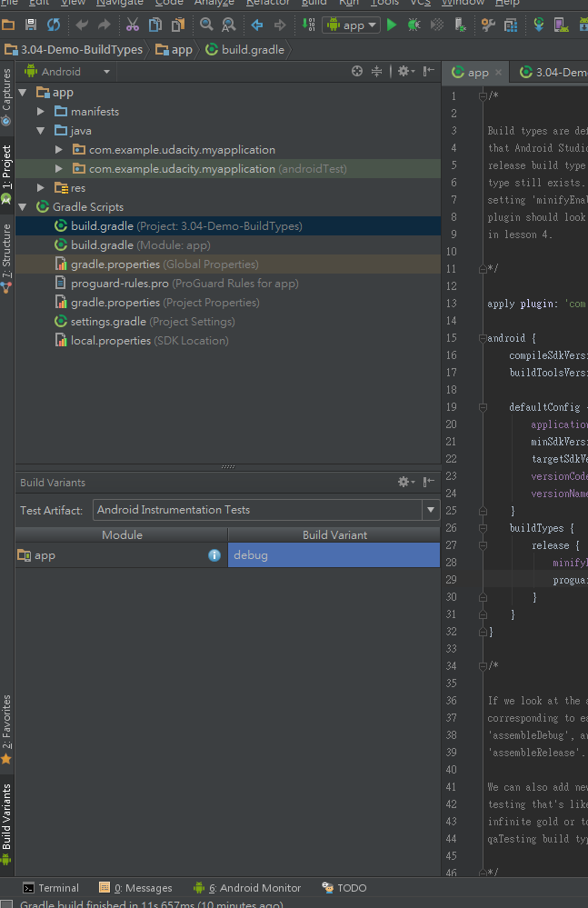The image size is (588, 908).
Task: Hide the Build Variants panel
Action: click(x=428, y=482)
